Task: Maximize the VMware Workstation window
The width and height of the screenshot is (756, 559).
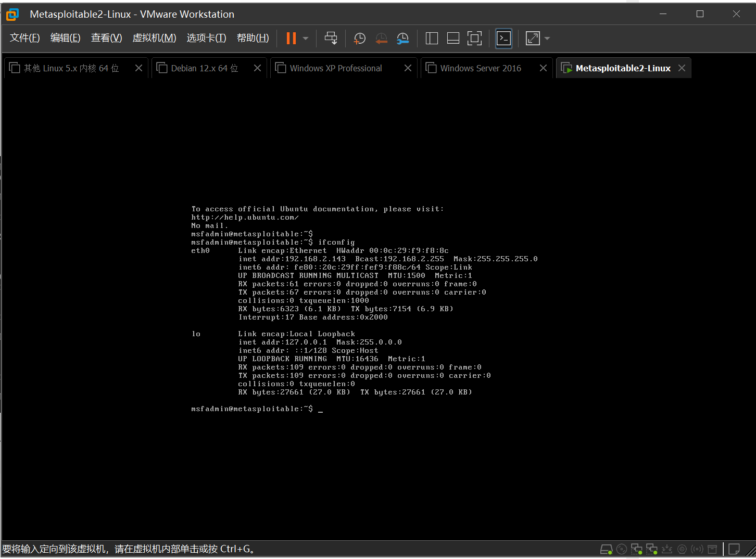Action: (x=700, y=14)
